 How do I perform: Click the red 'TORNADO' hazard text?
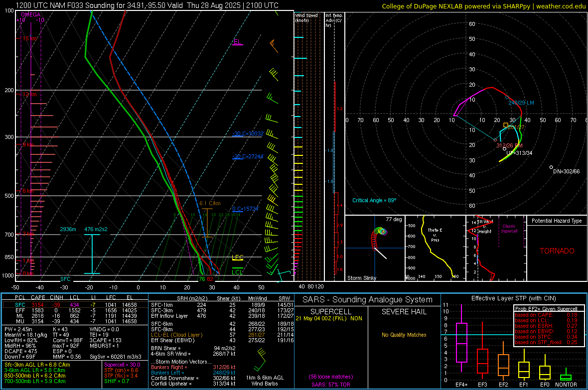(x=557, y=251)
